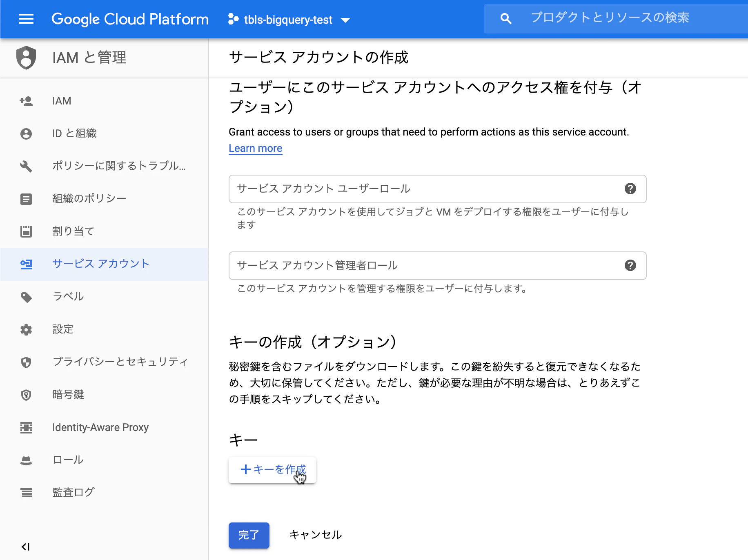Open the 組織のポリシー menu item
The width and height of the screenshot is (748, 560).
click(x=105, y=199)
